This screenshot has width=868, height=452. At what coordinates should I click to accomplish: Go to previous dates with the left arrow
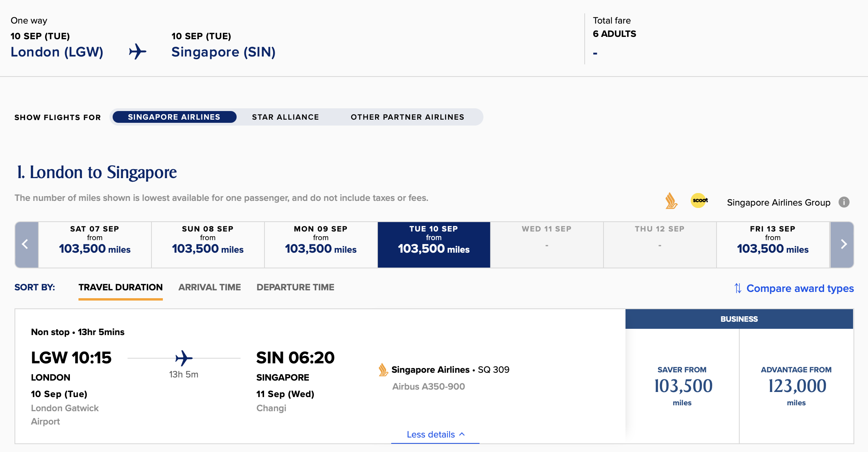point(26,244)
